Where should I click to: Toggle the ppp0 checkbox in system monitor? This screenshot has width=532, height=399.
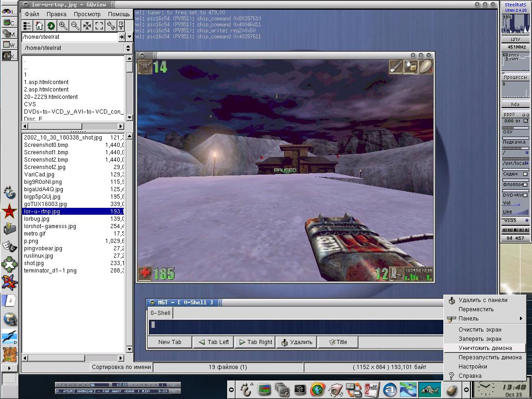pos(526,121)
